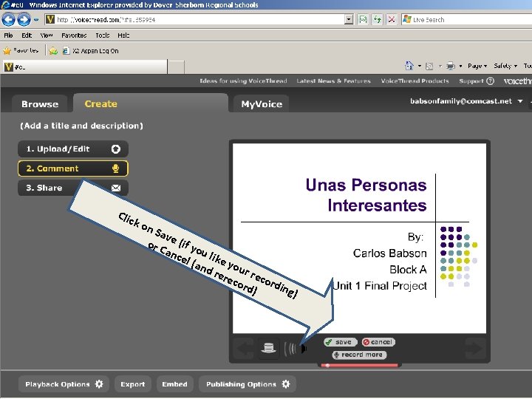
Task: Click the Embed button
Action: pyautogui.click(x=174, y=384)
